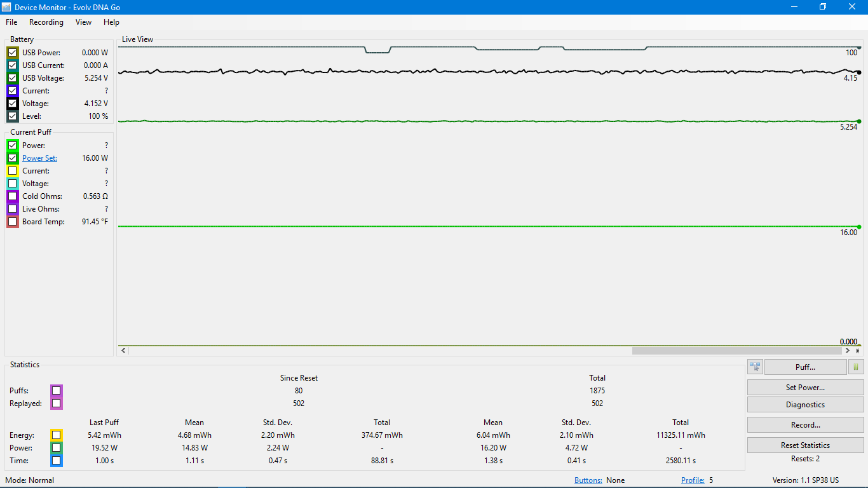The image size is (868, 488).
Task: Click the chart's horizontal scrollbar thumb
Action: pyautogui.click(x=736, y=351)
